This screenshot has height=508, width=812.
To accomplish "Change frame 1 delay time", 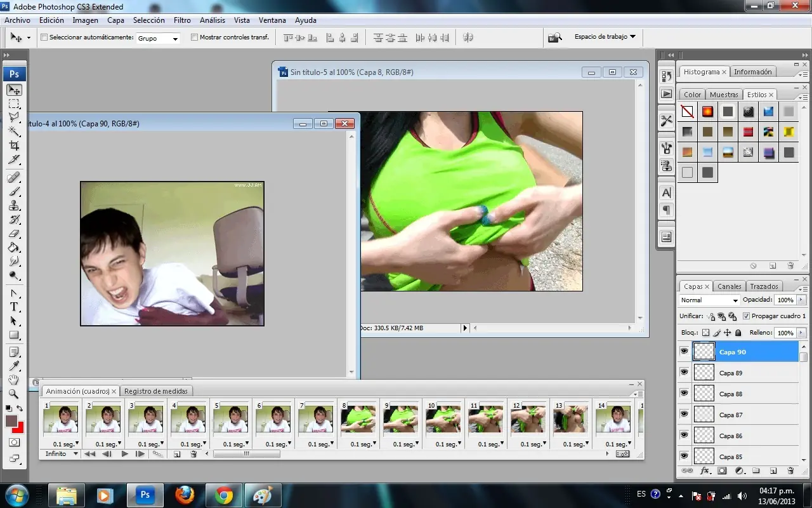I will tap(65, 444).
